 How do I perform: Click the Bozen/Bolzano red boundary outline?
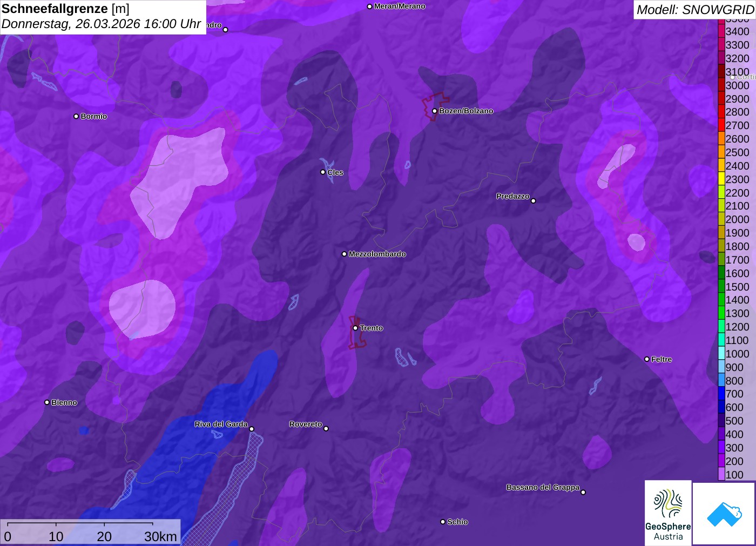[435, 107]
